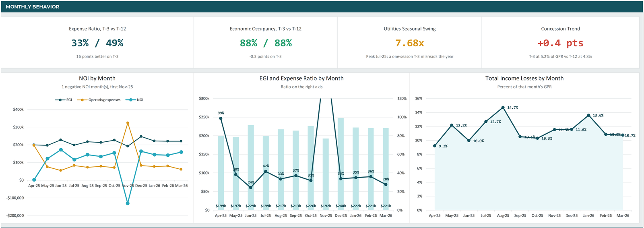Select the '$192k' bar label

pos(326,206)
